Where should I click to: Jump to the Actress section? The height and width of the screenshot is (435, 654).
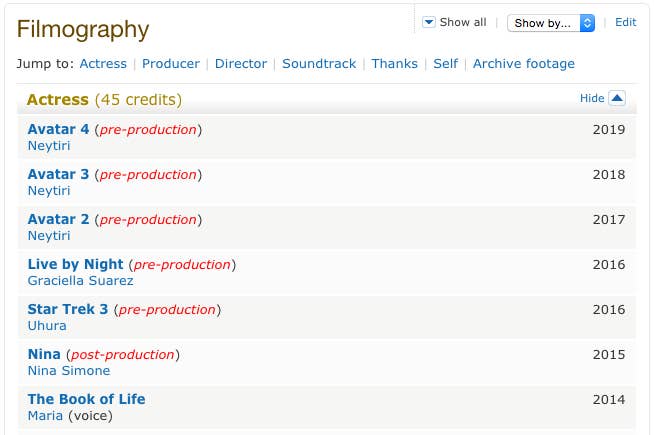click(x=103, y=64)
